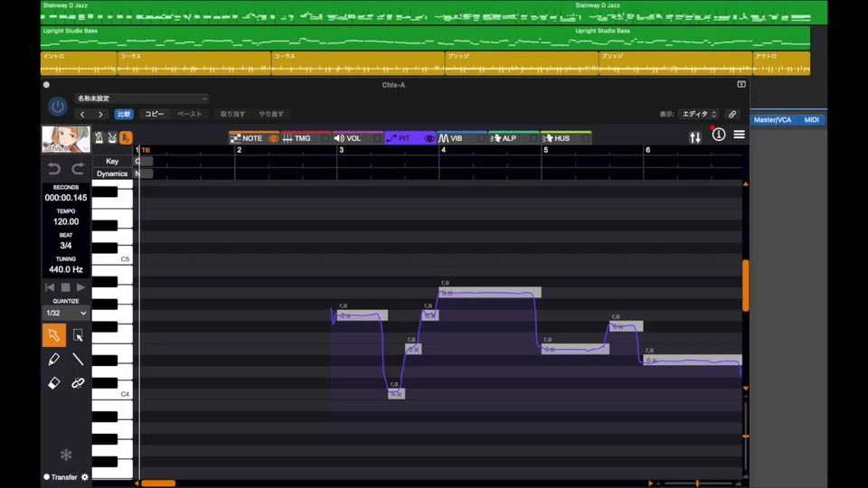The width and height of the screenshot is (868, 488).
Task: Click the Master/VCA button
Action: point(772,119)
